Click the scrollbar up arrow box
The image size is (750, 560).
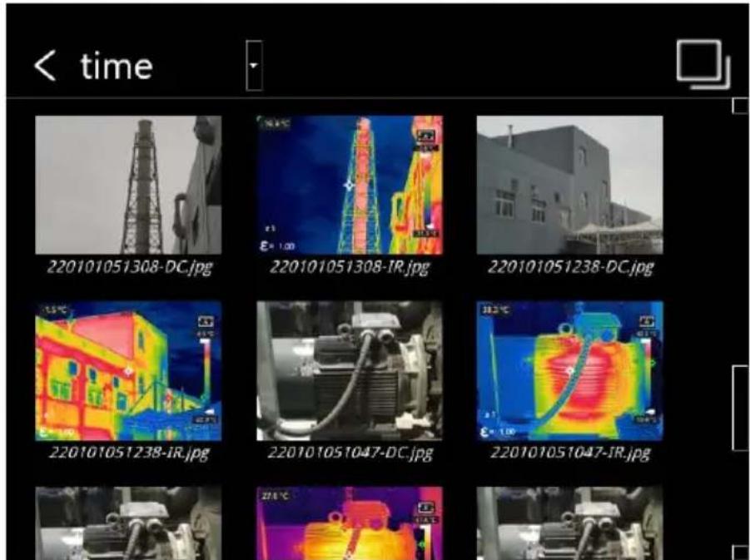[741, 107]
